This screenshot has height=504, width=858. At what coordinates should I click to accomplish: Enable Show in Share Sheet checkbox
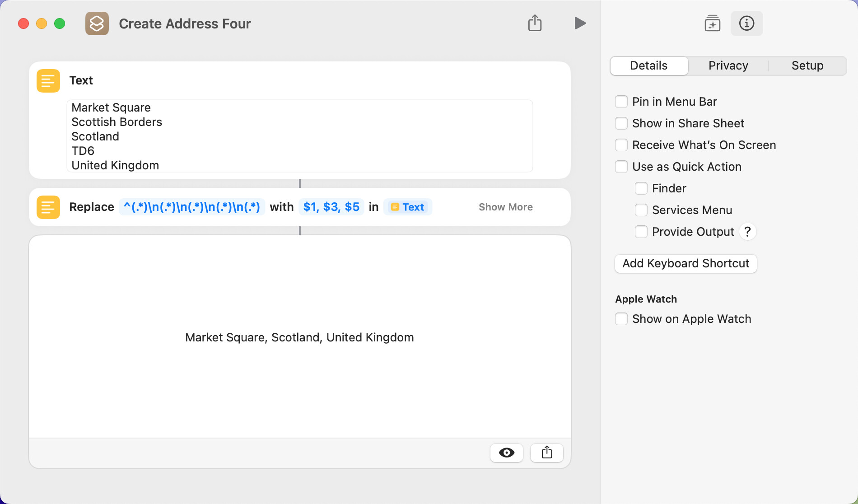tap(621, 123)
